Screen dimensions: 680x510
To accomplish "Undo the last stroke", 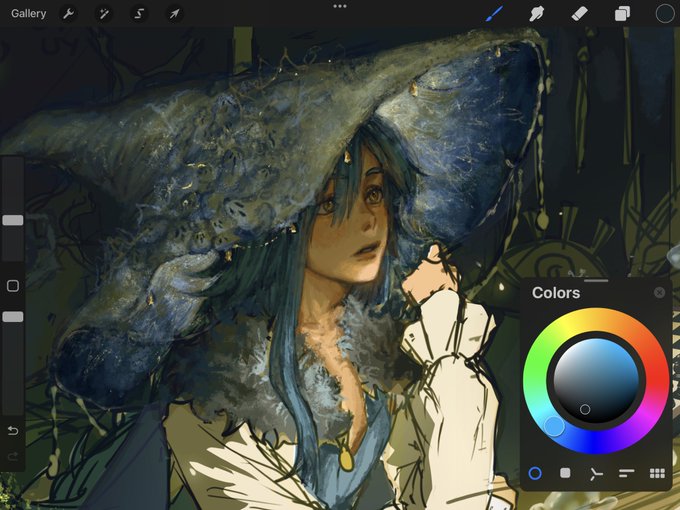I will (x=13, y=431).
